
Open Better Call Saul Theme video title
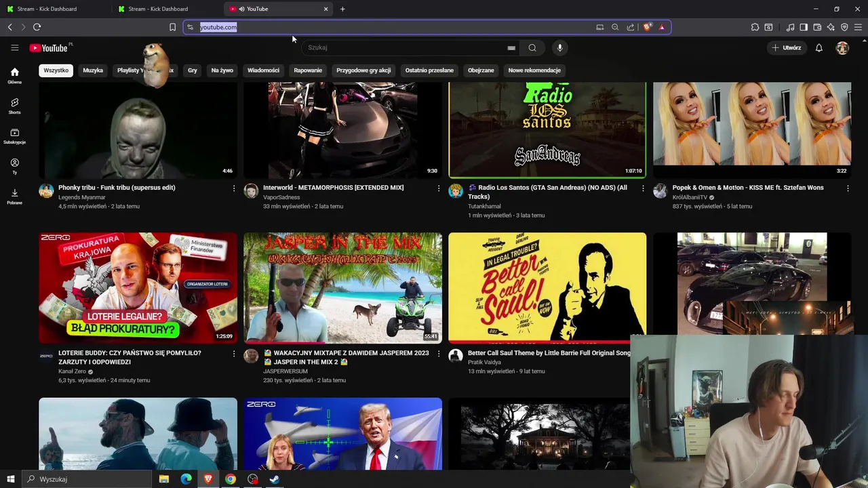[x=549, y=353]
